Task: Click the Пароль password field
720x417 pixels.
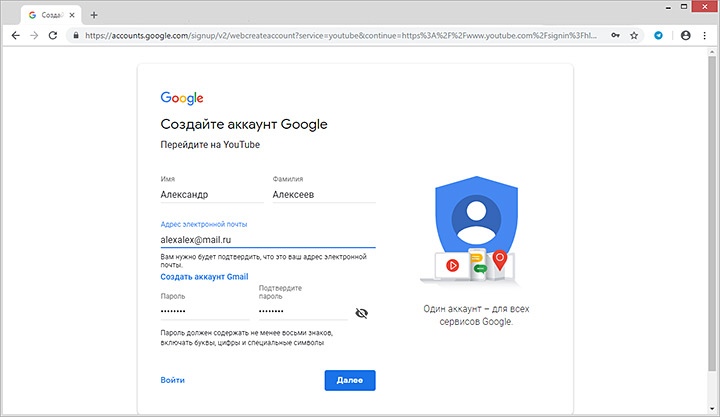Action: [x=205, y=311]
